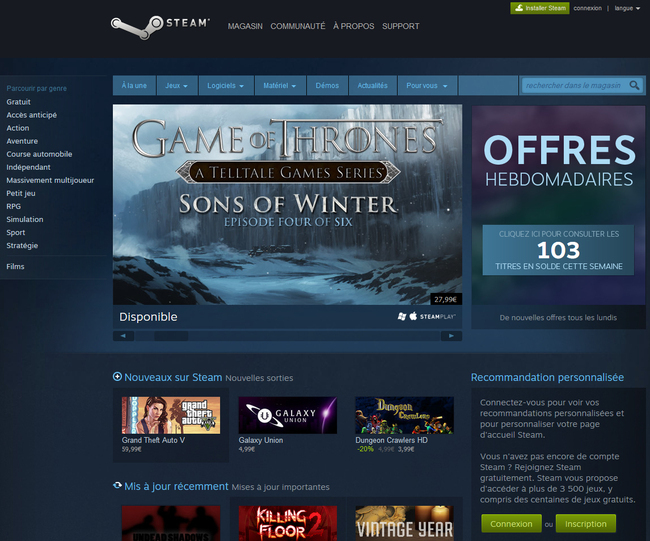Browse the Indépendant genre
The width and height of the screenshot is (650, 541).
(28, 167)
